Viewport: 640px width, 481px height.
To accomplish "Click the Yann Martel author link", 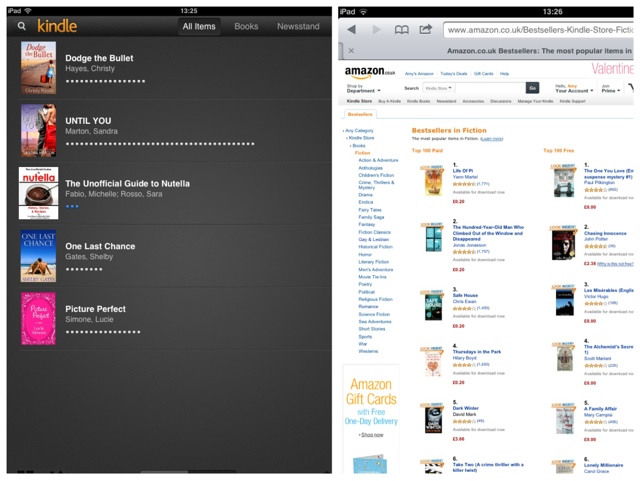I will [465, 177].
